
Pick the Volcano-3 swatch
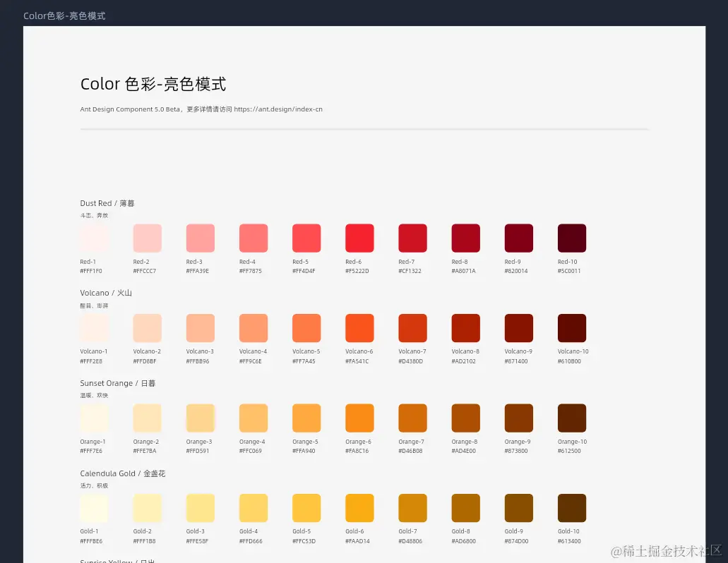(x=200, y=328)
